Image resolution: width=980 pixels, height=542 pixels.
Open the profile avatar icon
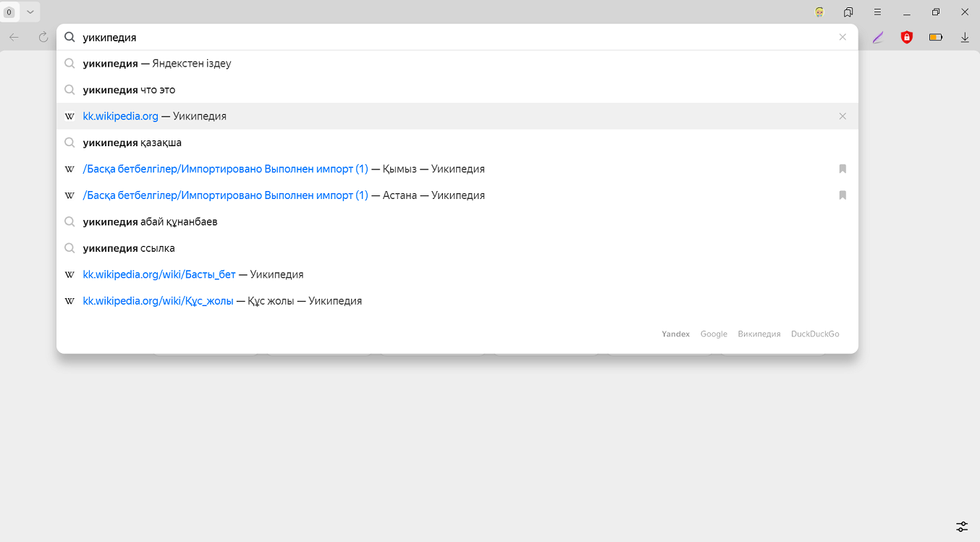coord(819,12)
